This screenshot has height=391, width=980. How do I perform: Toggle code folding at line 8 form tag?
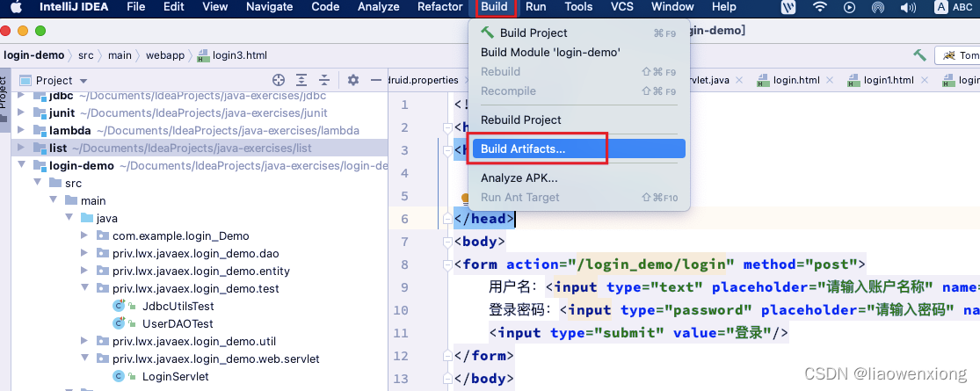[446, 264]
